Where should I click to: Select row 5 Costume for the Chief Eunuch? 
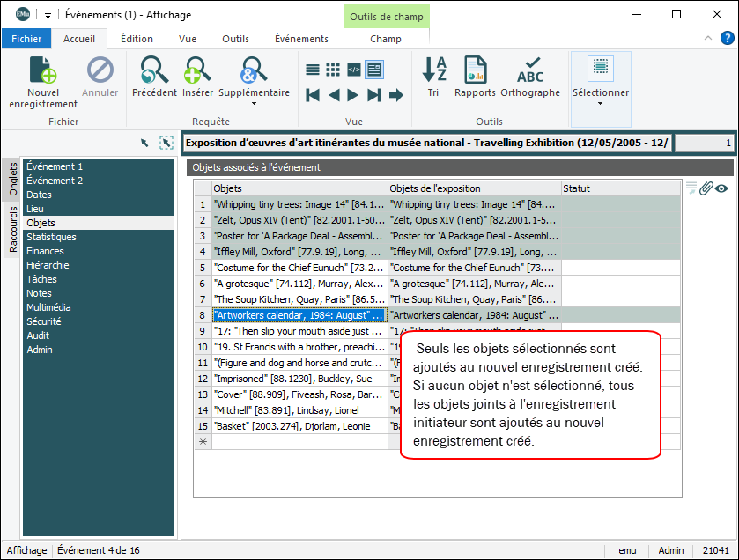pos(299,268)
